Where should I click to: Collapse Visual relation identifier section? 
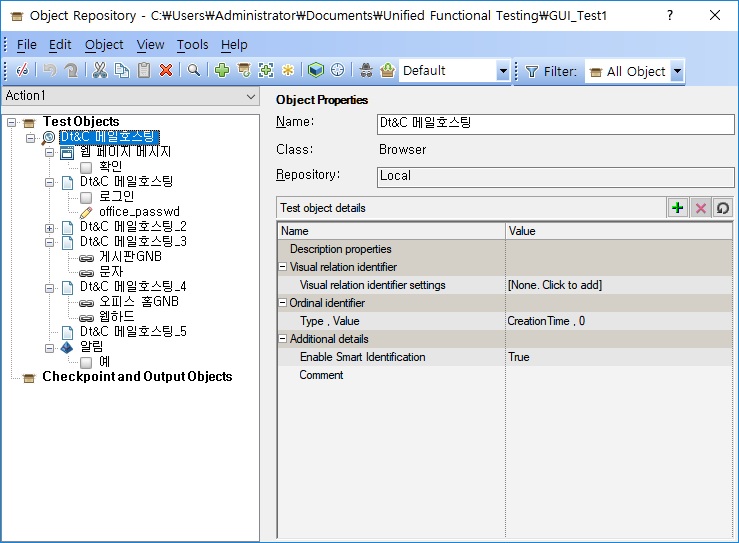click(x=283, y=267)
